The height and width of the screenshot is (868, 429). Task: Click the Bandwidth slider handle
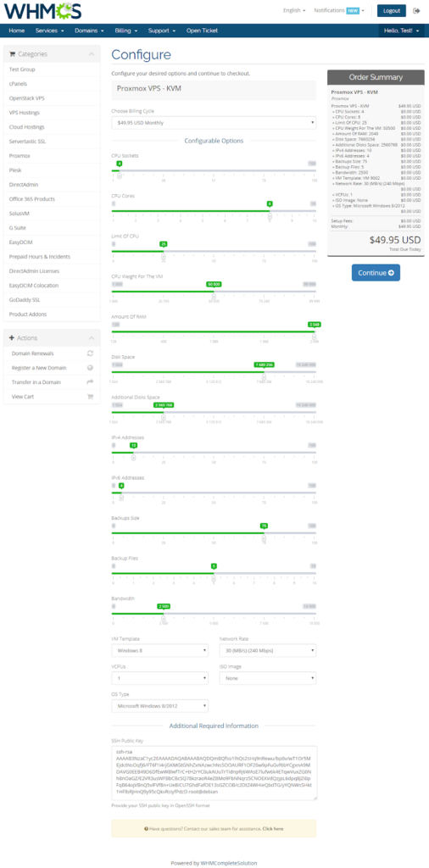[x=164, y=619]
